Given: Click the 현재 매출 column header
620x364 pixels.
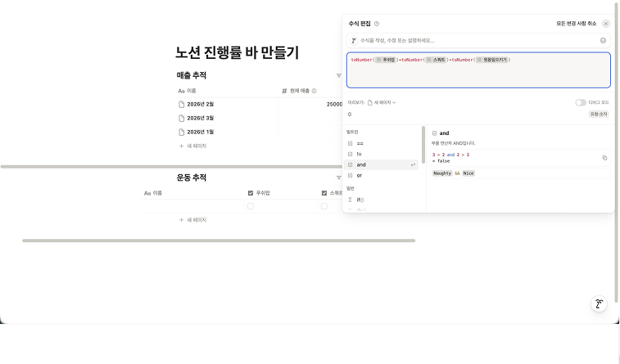Looking at the screenshot, I should tap(300, 91).
